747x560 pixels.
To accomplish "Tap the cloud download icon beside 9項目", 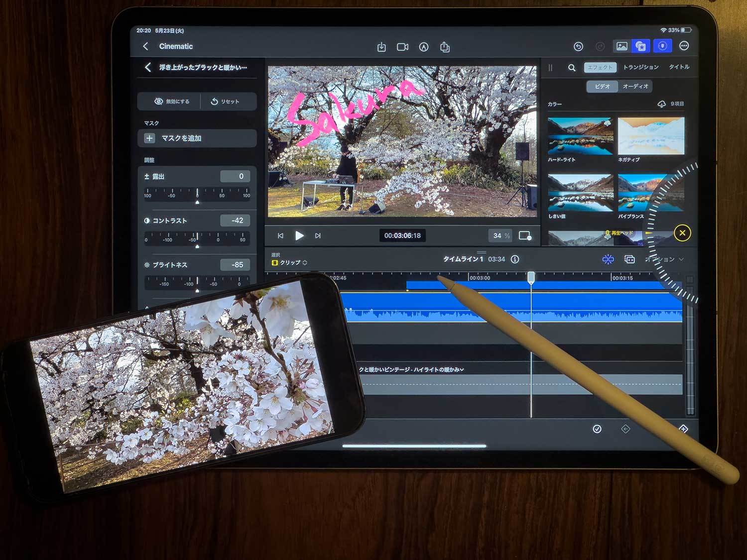I will pos(661,104).
